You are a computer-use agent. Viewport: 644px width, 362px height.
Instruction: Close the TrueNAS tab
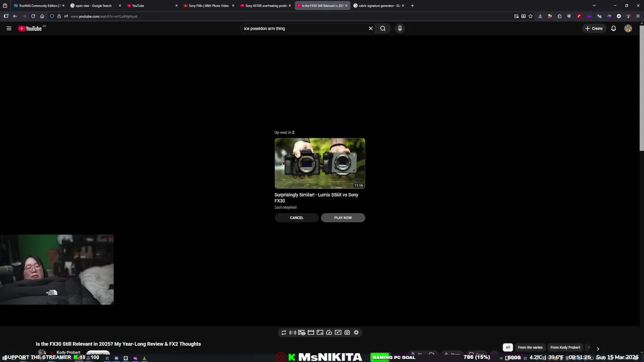[x=63, y=6]
